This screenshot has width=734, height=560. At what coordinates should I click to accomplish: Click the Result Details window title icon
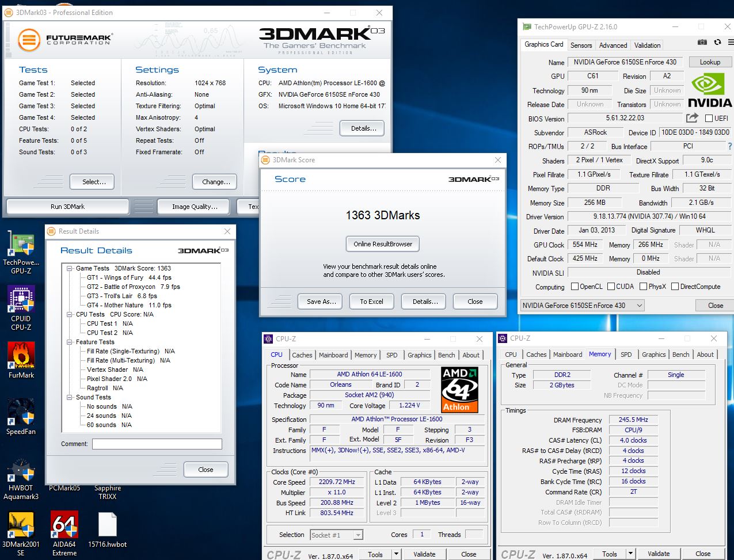(x=51, y=231)
